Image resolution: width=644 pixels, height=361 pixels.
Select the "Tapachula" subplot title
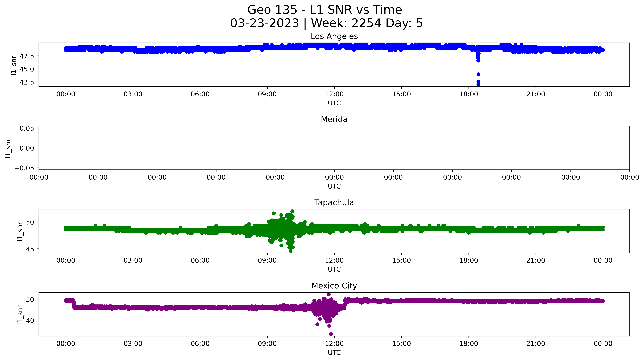click(334, 203)
